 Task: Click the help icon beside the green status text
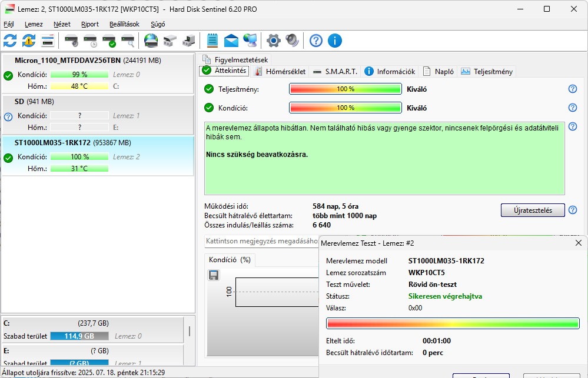[572, 126]
